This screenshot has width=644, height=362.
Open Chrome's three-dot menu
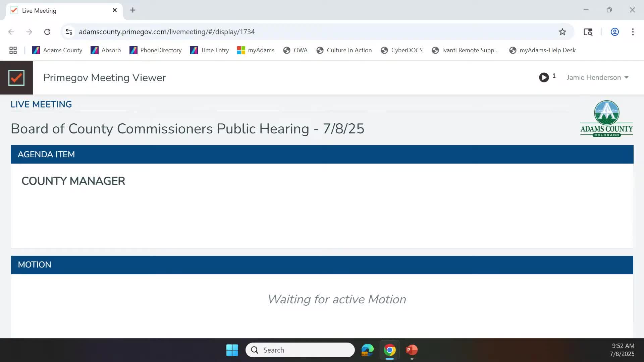(633, 32)
